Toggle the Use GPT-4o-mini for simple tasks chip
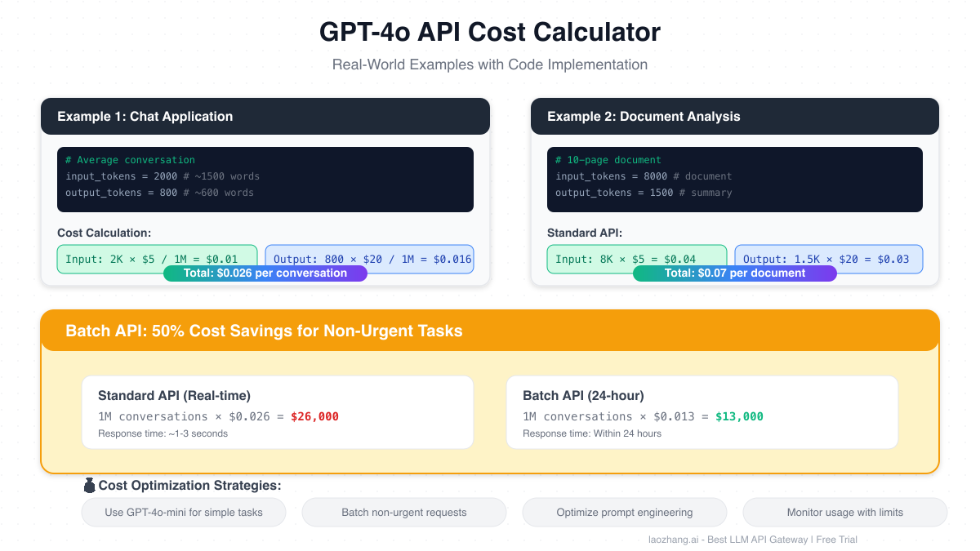Screen dimensions: 980x551 pyautogui.click(x=183, y=512)
